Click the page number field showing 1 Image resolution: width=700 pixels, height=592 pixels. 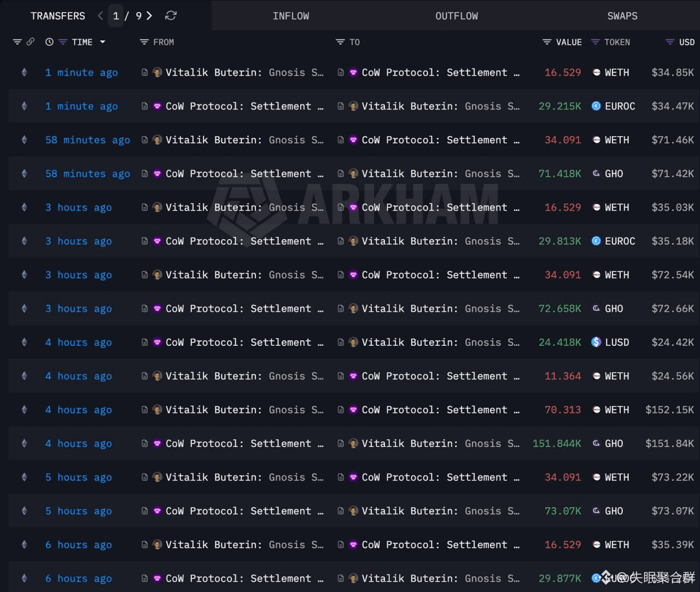pos(116,16)
